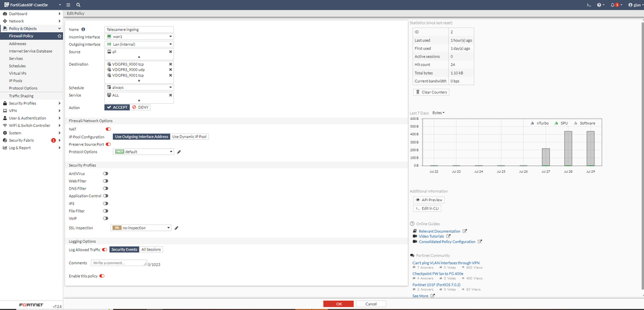Toggle the NAT switch
This screenshot has height=310, width=644.
pyautogui.click(x=108, y=130)
